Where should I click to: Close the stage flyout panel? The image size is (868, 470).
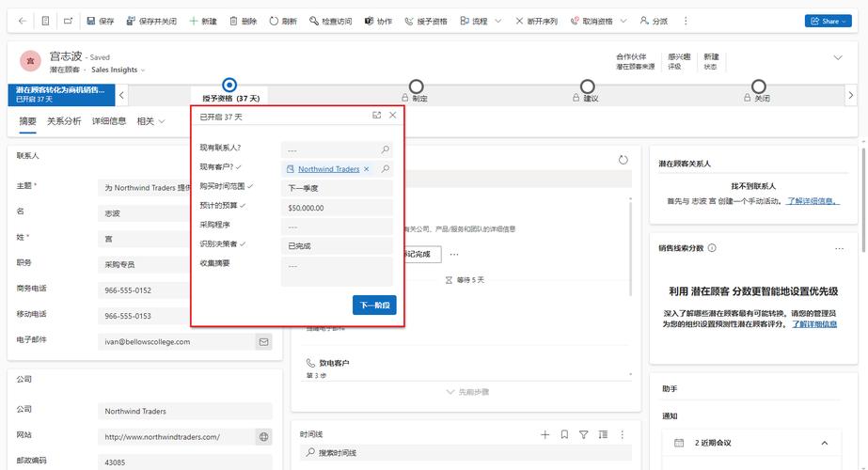(392, 115)
